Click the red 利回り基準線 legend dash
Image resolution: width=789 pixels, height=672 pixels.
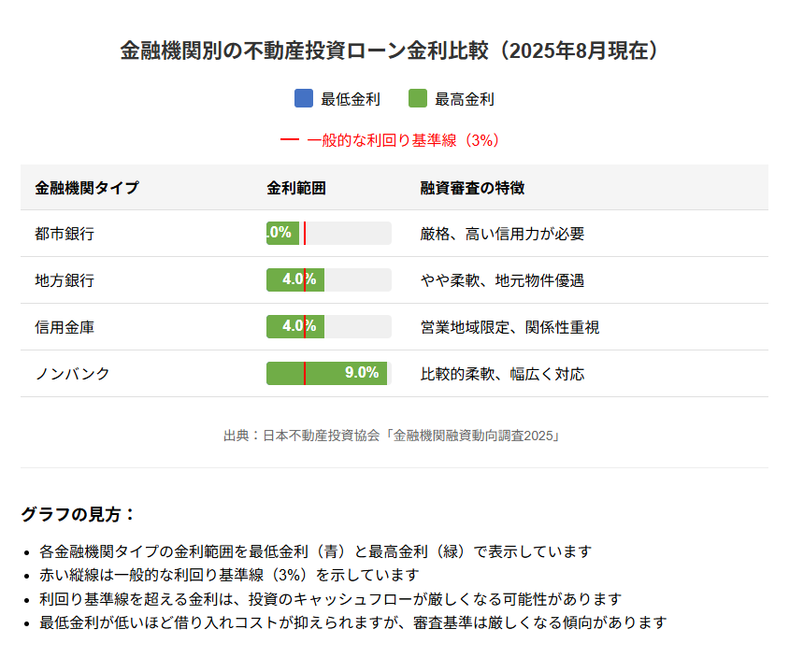289,140
